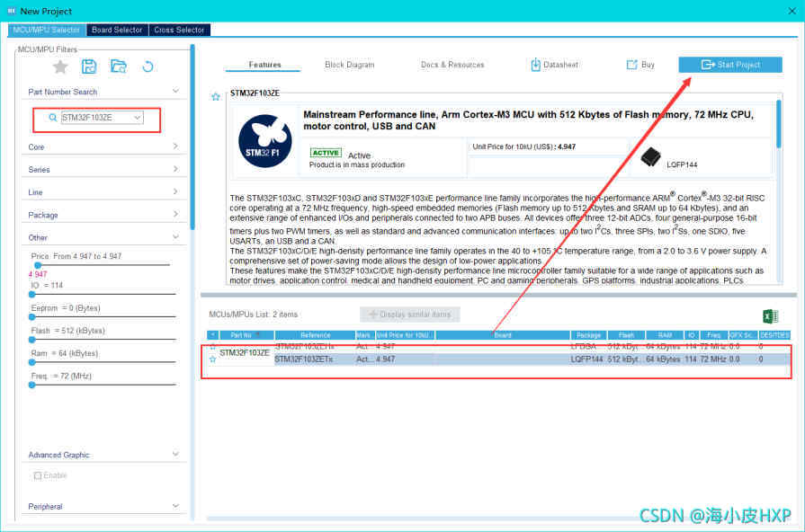Sort by Freq column header
The height and width of the screenshot is (532, 805).
point(713,335)
